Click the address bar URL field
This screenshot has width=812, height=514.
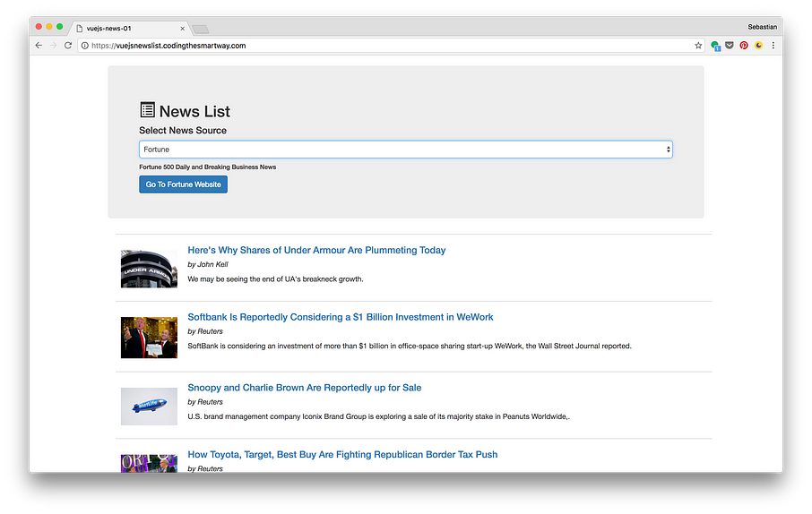coord(385,46)
